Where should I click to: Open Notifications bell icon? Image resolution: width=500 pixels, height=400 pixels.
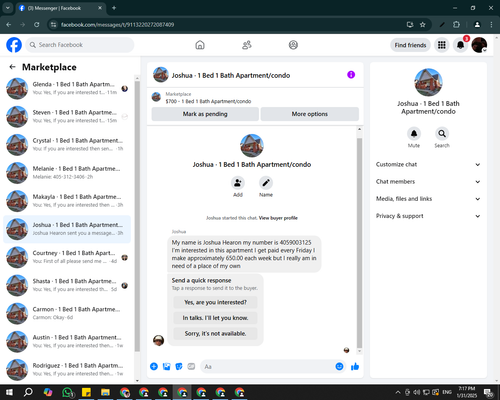pyautogui.click(x=460, y=45)
